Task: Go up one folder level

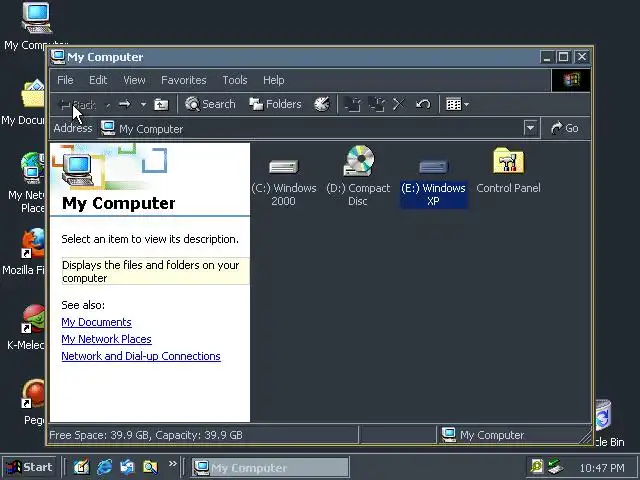Action: [x=161, y=104]
